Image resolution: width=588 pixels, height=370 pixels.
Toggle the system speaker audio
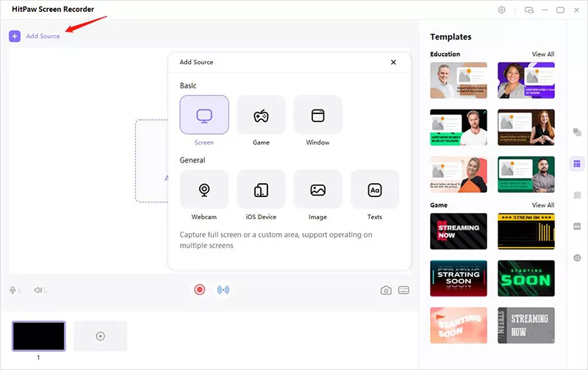[37, 291]
